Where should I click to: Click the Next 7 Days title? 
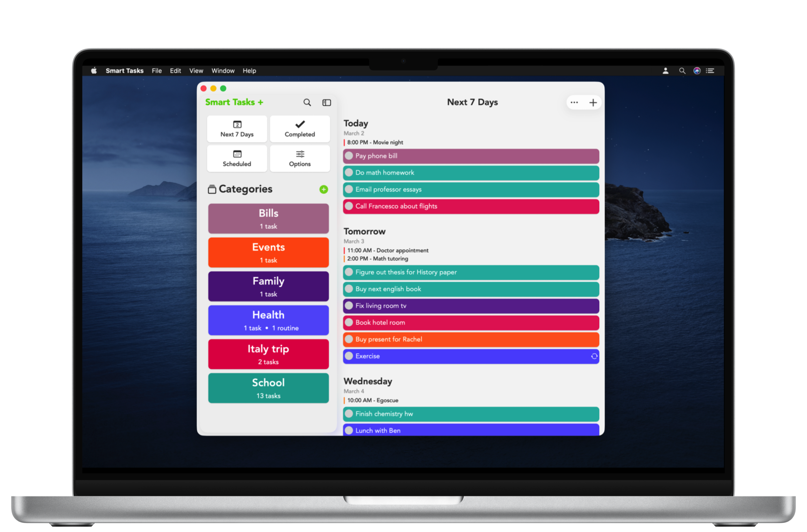(472, 102)
